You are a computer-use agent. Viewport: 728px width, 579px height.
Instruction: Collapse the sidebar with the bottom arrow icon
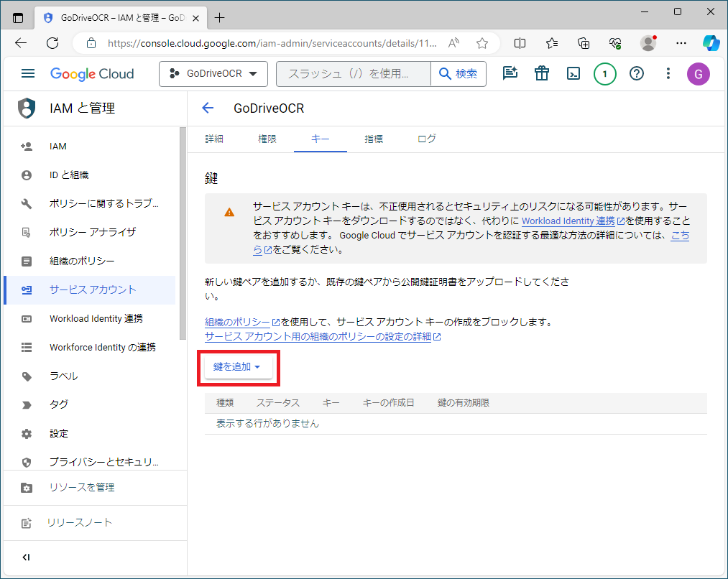coord(26,557)
